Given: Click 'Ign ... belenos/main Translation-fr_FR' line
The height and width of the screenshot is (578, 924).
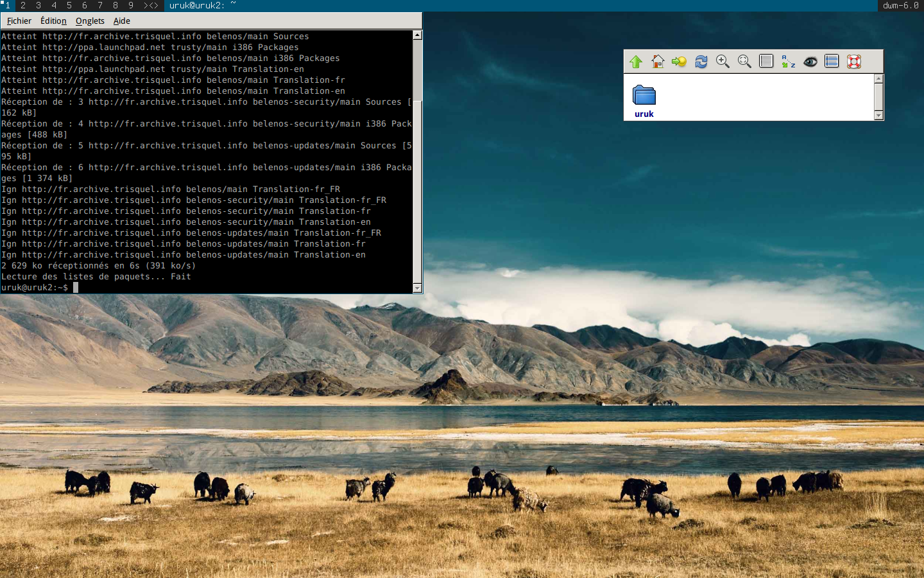Looking at the screenshot, I should coord(171,189).
